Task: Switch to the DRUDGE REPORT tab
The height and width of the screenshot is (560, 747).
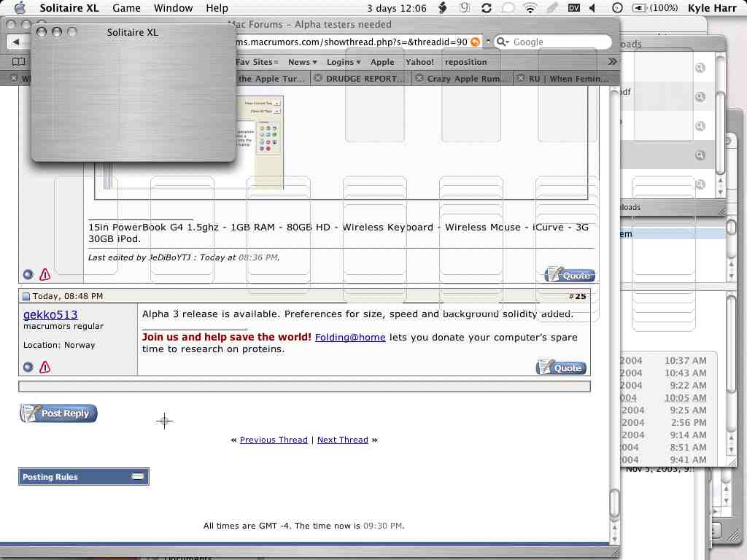Action: tap(360, 79)
